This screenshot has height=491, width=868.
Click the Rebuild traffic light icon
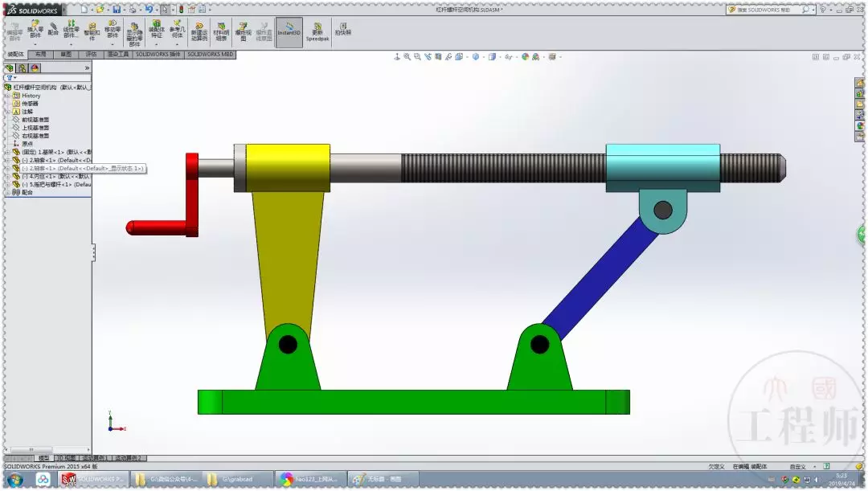[x=181, y=10]
